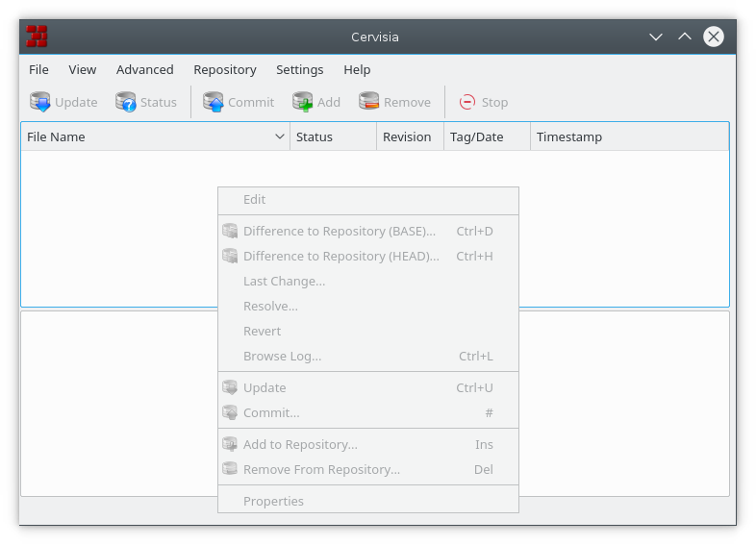
Task: Click the icon beside Difference to Repository (HEAD)
Action: [230, 256]
